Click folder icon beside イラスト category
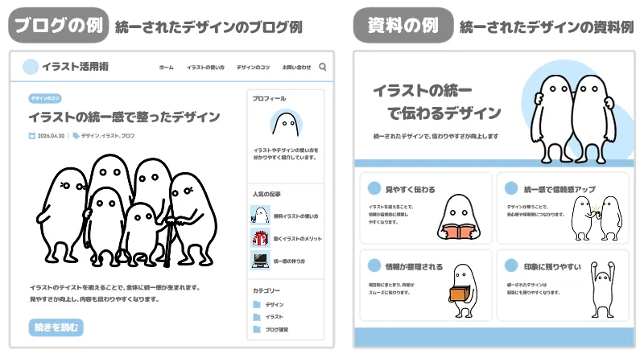This screenshot has height=362, width=644. (257, 317)
